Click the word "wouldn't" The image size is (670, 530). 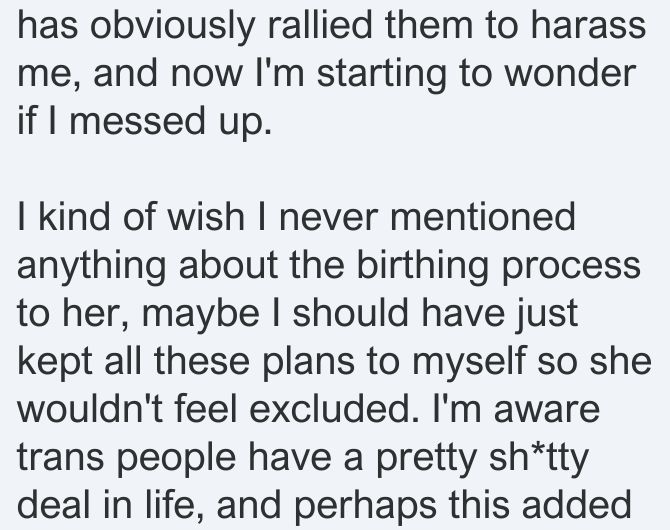[89, 409]
